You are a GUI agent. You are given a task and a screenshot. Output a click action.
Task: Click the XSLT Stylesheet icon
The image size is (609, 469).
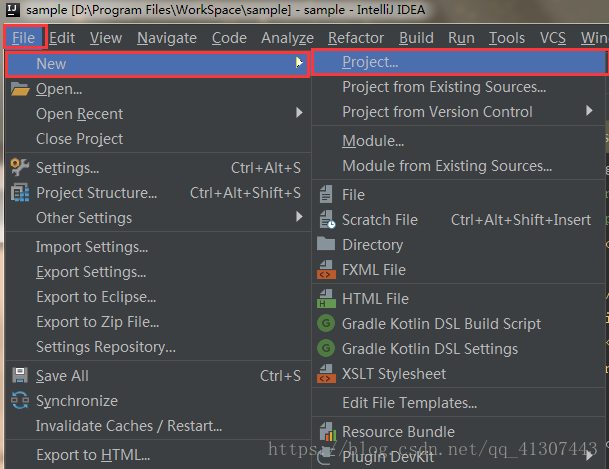point(326,373)
